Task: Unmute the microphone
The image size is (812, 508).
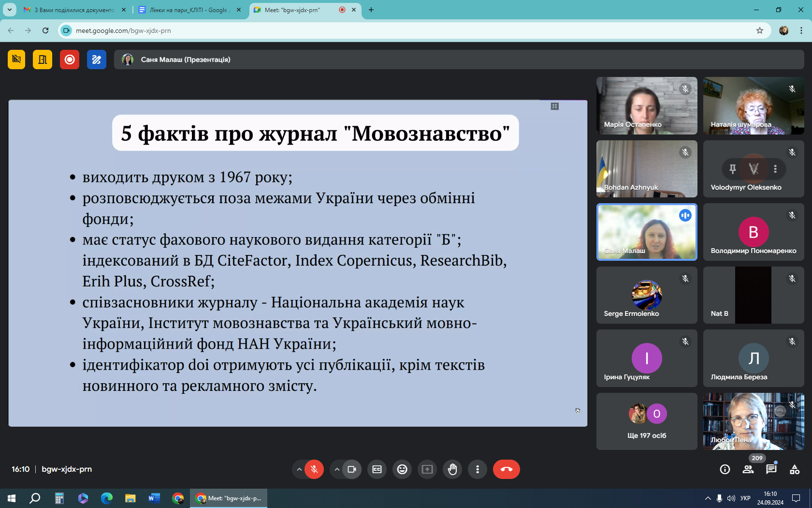Action: (314, 469)
